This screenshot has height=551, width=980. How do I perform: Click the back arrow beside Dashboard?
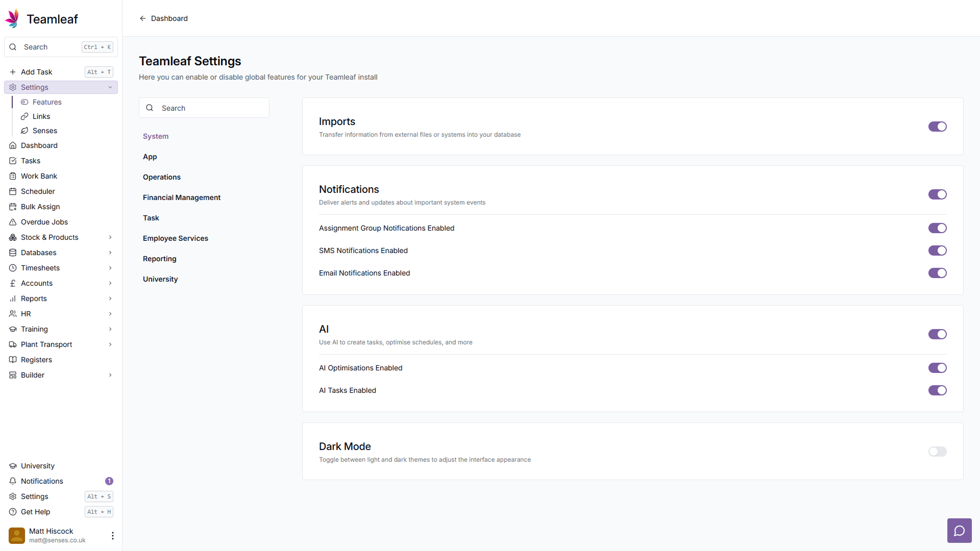pyautogui.click(x=143, y=18)
